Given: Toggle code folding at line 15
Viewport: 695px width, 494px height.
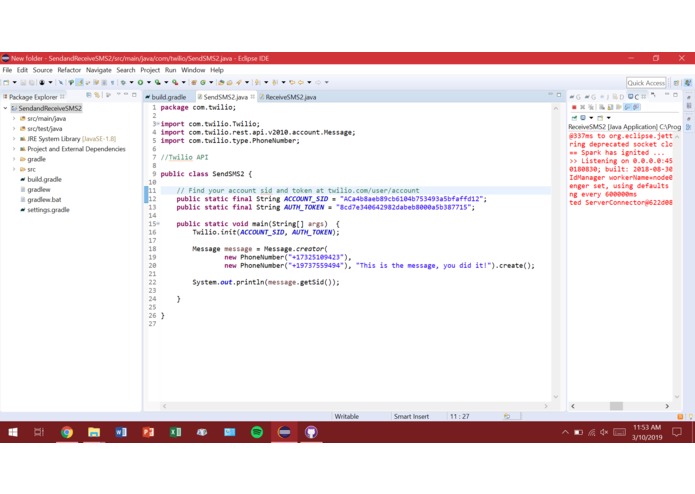Looking at the screenshot, I should [x=158, y=224].
